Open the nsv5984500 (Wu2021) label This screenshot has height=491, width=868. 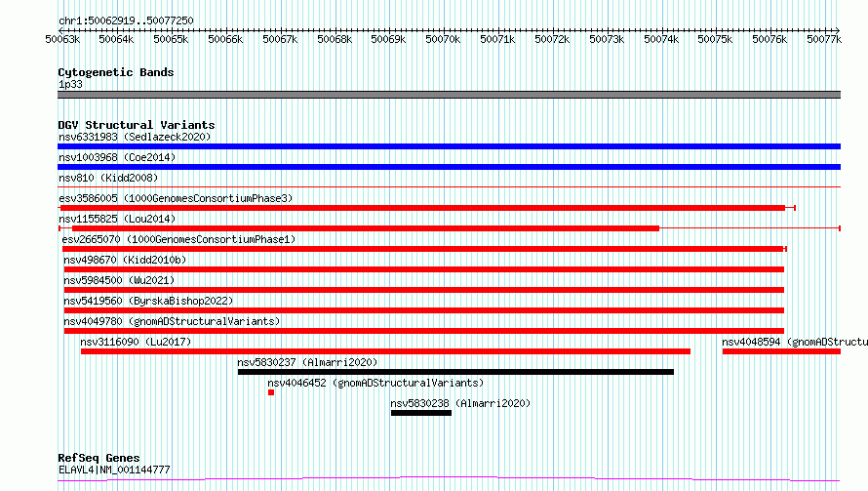pyautogui.click(x=118, y=280)
